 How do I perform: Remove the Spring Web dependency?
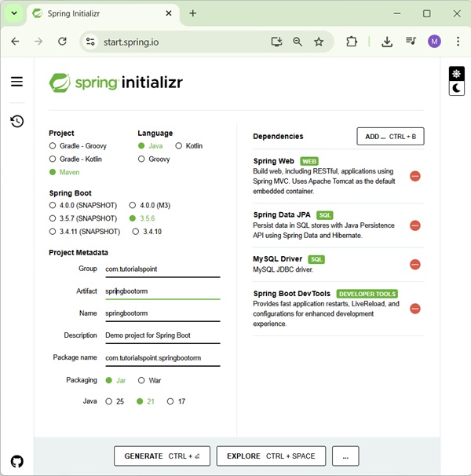415,176
